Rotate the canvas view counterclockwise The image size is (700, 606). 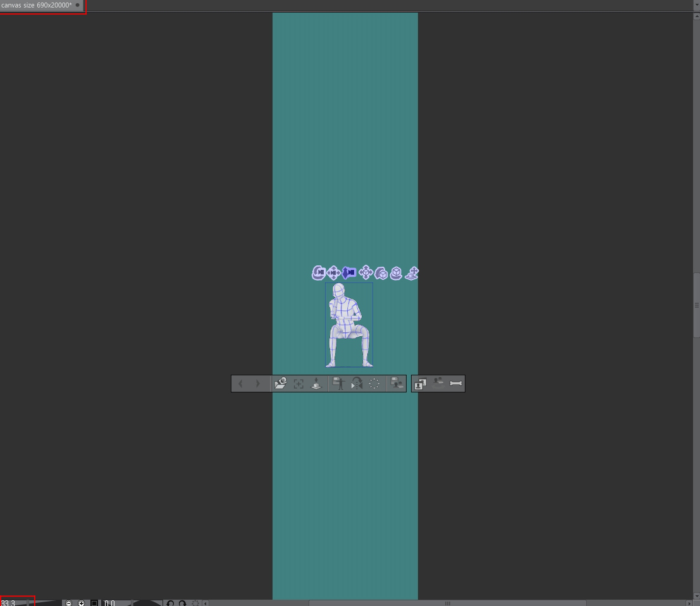click(x=170, y=603)
